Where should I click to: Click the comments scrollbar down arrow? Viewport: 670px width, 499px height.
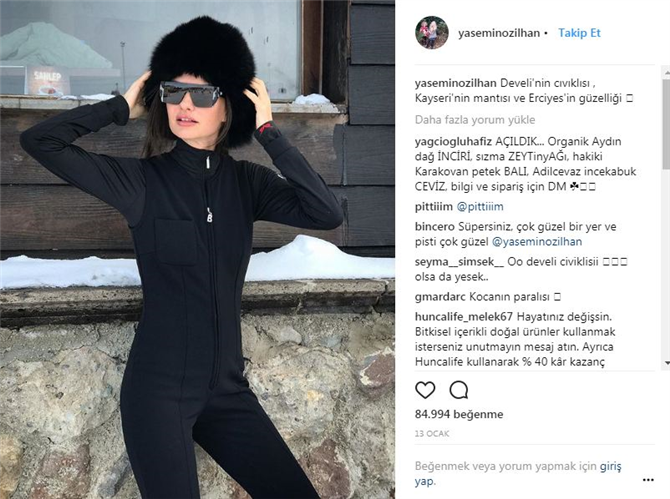[667, 363]
